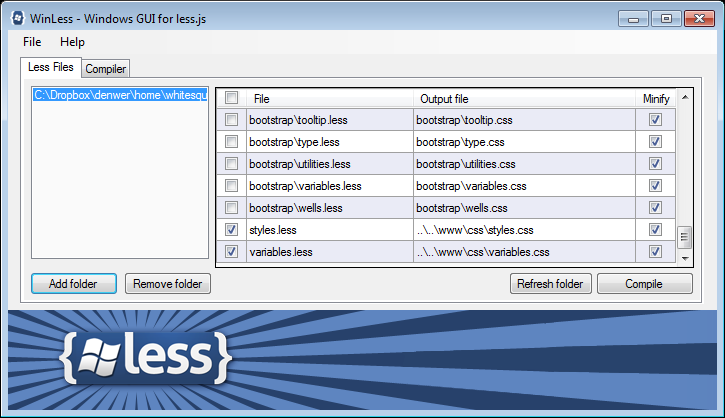Viewport: 725px width, 418px height.
Task: Click the Refresh folder button
Action: 550,283
